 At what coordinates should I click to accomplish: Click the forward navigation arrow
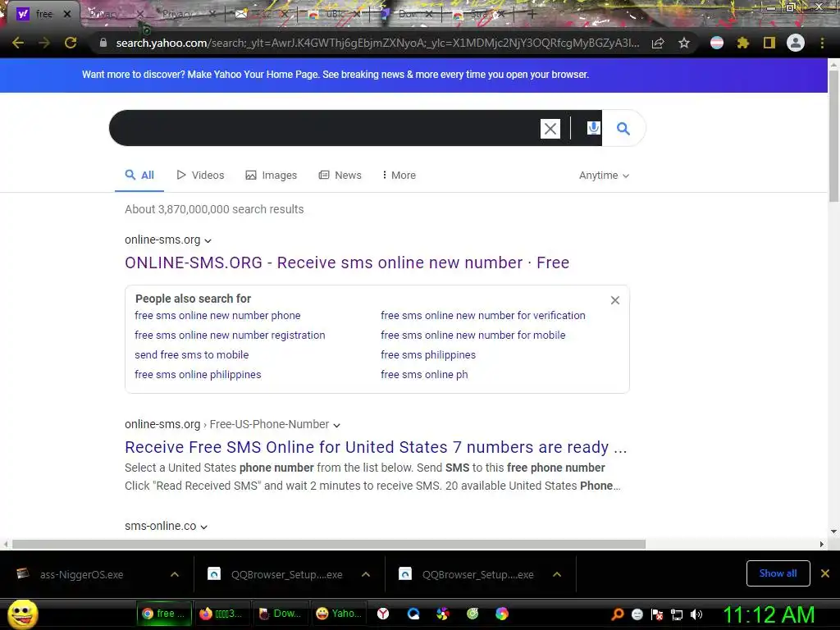pyautogui.click(x=44, y=43)
